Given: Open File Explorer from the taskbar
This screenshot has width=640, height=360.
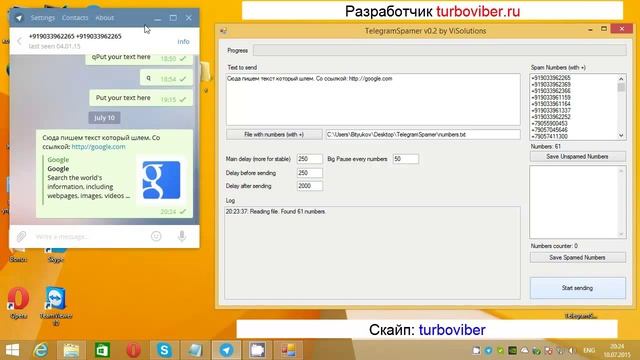Looking at the screenshot, I should coord(71,350).
